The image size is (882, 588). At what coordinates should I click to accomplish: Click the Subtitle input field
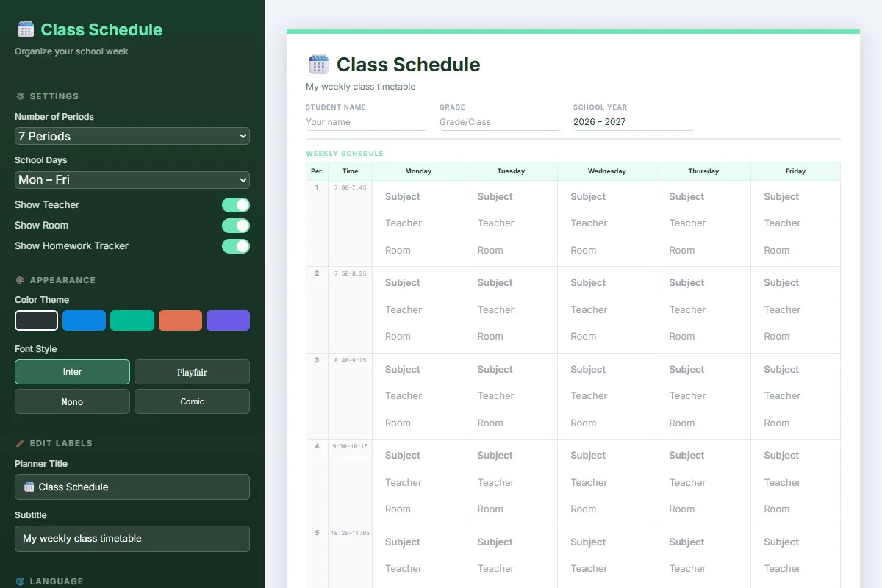(132, 539)
